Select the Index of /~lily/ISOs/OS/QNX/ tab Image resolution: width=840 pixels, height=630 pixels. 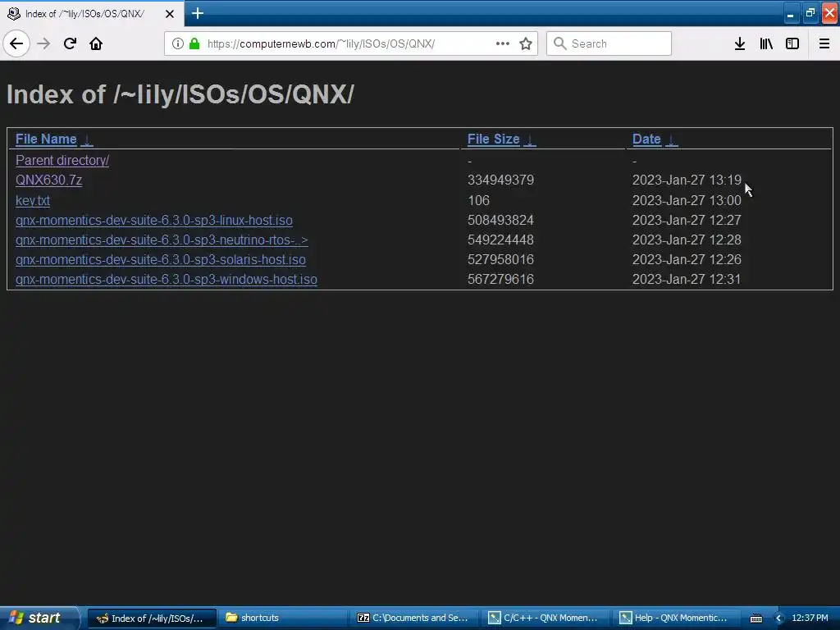pyautogui.click(x=92, y=13)
